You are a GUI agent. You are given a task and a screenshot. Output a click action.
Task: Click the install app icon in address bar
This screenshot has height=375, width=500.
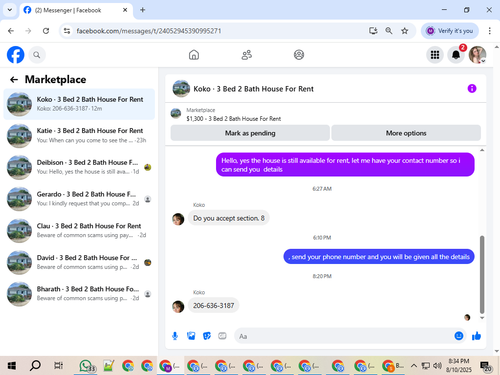click(x=373, y=31)
